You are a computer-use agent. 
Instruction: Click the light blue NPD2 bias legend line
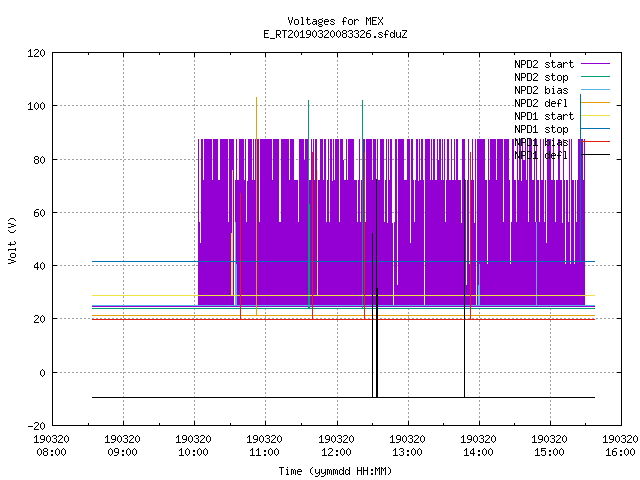(595, 89)
